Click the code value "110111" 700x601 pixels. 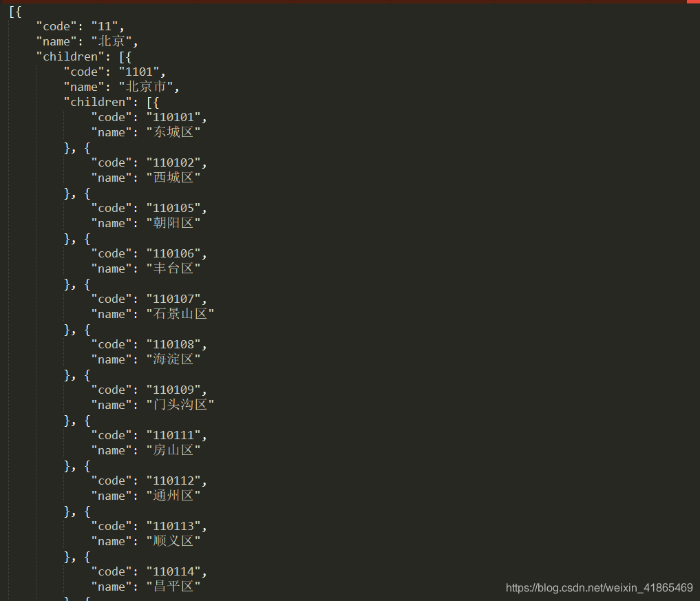(173, 435)
